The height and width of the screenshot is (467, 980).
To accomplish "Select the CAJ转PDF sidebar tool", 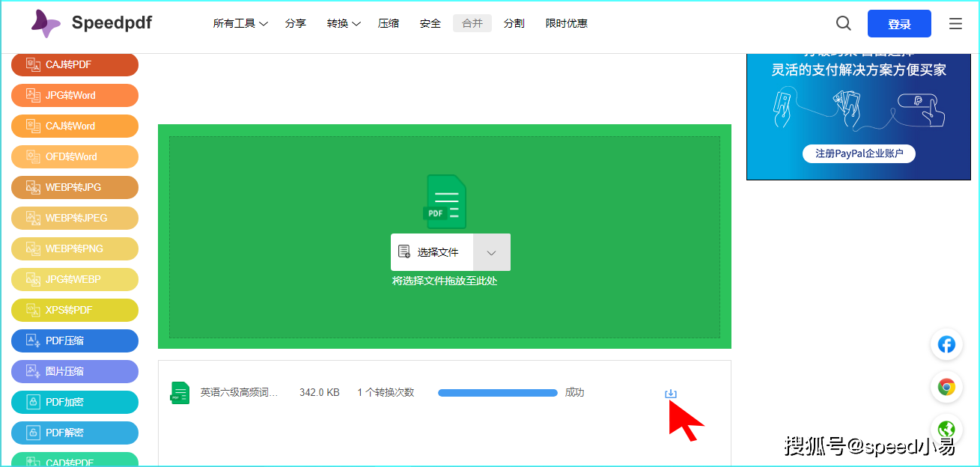I will 74,64.
